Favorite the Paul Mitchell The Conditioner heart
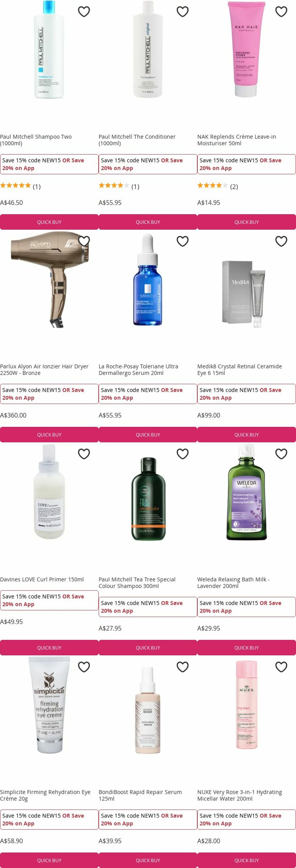The height and width of the screenshot is (868, 296). 182,12
